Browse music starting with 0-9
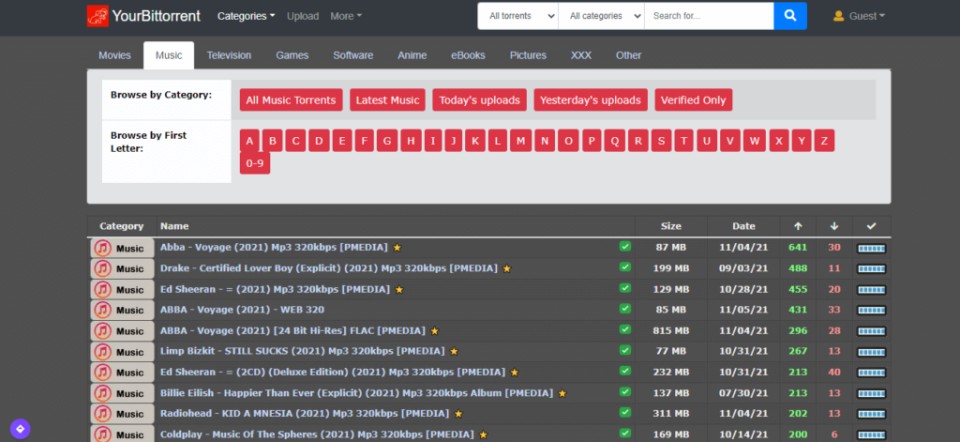960x442 pixels. click(x=255, y=163)
